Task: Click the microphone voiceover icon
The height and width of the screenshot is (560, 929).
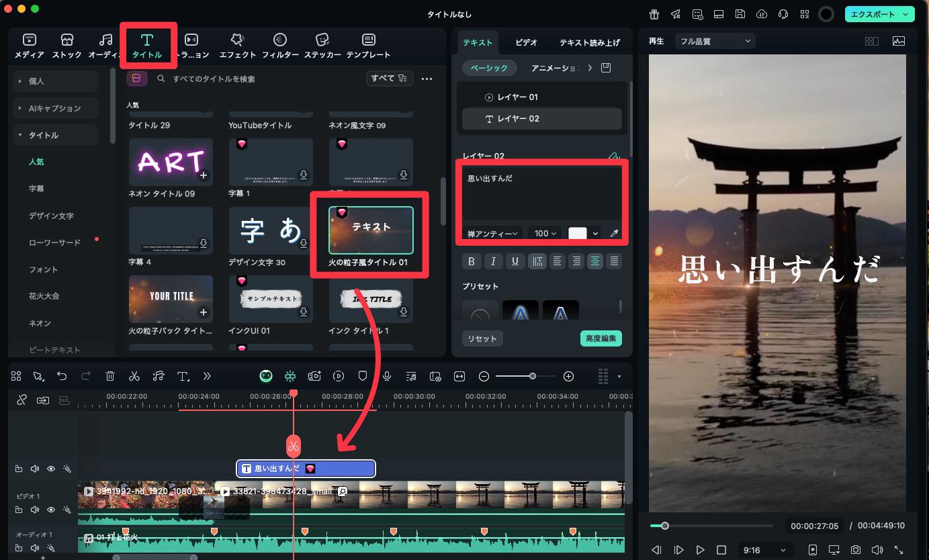Action: pyautogui.click(x=387, y=376)
